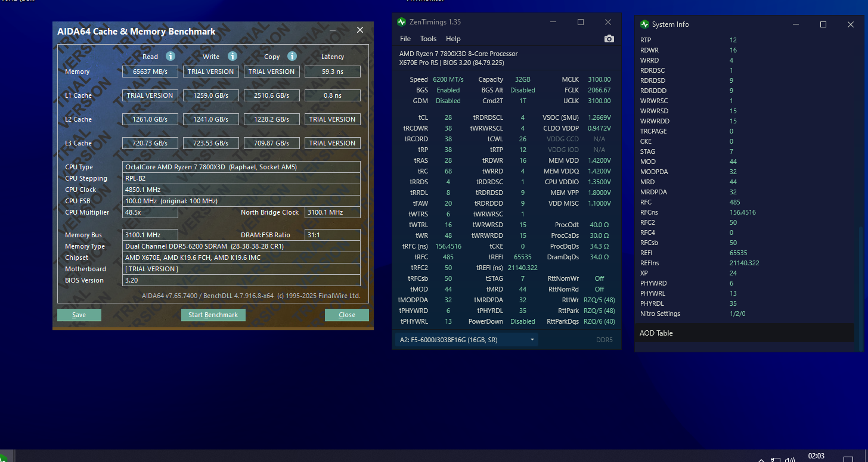This screenshot has height=462, width=868.
Task: Click the DRAM:FSB Ratio field 31:1
Action: click(x=333, y=235)
